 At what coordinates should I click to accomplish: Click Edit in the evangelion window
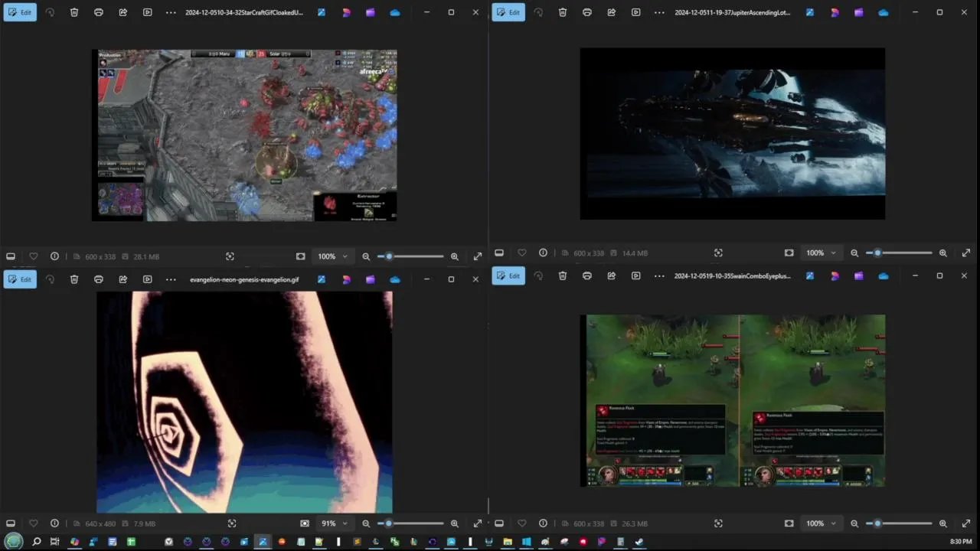(20, 279)
